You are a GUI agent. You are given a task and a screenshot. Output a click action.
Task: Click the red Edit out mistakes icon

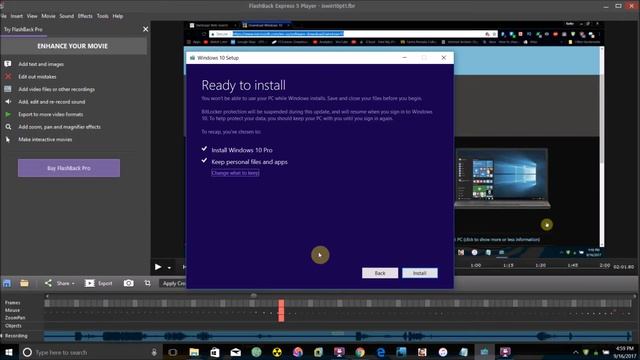coord(8,76)
